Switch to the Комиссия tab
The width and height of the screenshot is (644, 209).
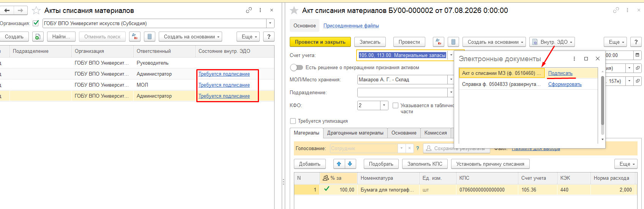coord(436,133)
